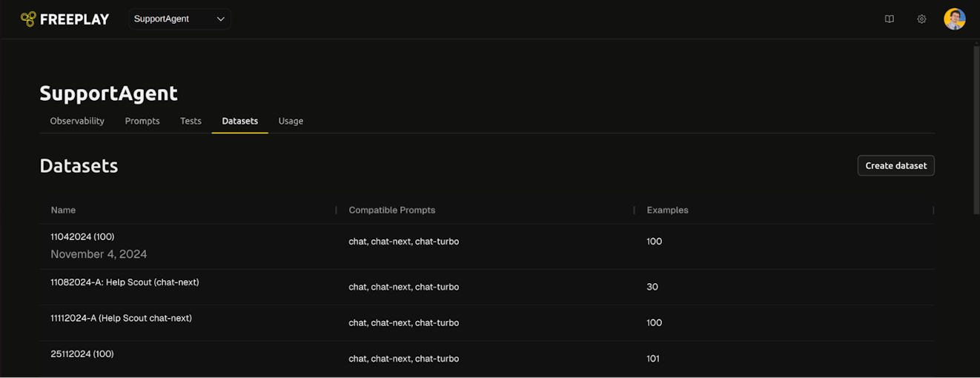Switch to the Observability tab
980x378 pixels.
(77, 121)
